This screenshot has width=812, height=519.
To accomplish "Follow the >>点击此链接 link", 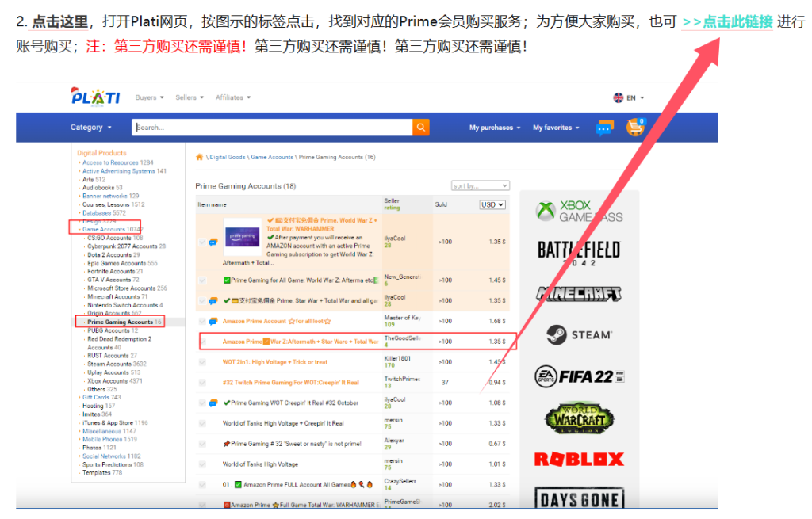I will (x=727, y=21).
